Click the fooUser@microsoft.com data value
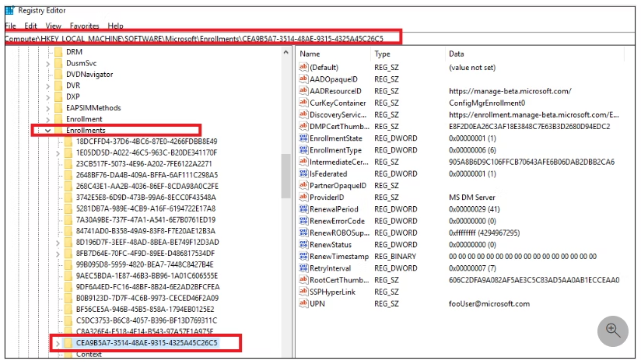 click(x=489, y=304)
